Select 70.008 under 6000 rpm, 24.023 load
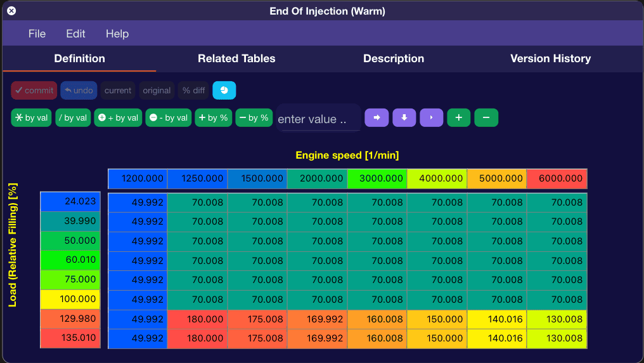 point(557,202)
